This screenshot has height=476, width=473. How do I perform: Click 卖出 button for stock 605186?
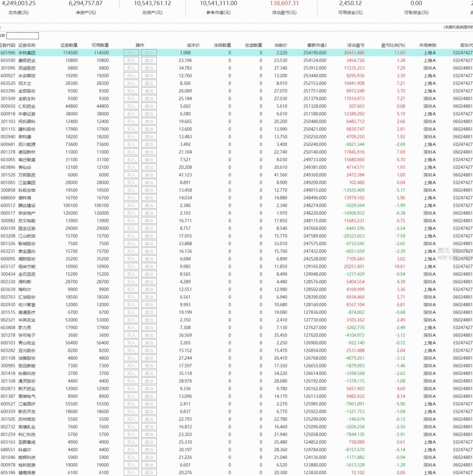(149, 473)
